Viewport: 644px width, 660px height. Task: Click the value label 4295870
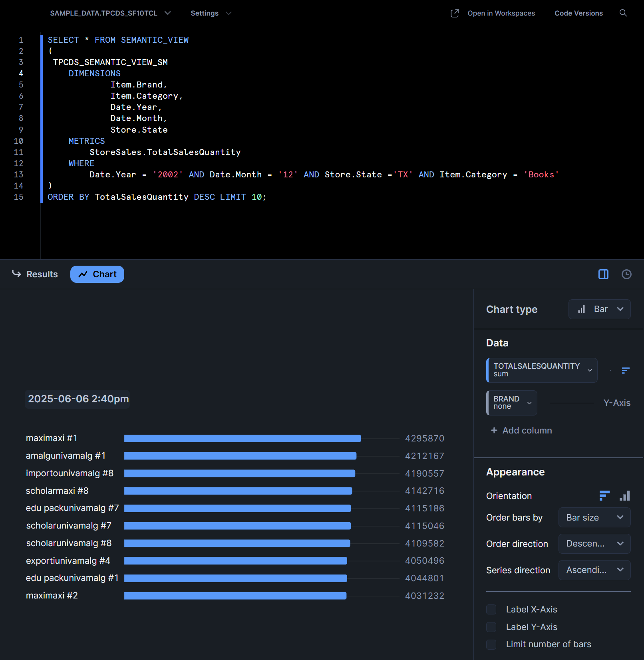click(x=425, y=438)
